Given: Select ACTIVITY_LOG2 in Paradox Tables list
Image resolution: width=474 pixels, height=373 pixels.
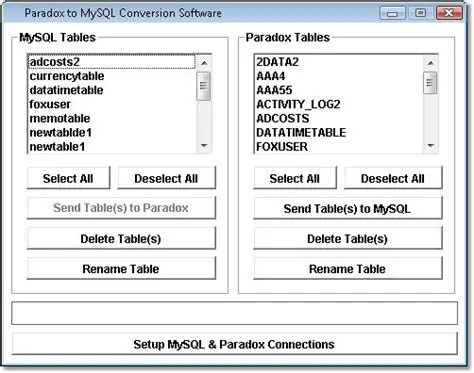Looking at the screenshot, I should click(339, 104).
